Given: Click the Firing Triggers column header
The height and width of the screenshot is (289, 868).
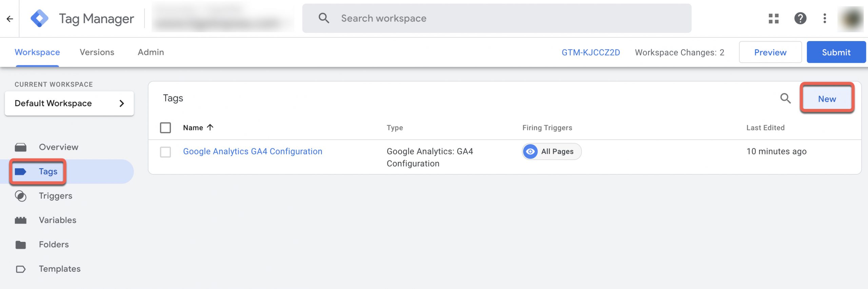Looking at the screenshot, I should click(x=547, y=128).
